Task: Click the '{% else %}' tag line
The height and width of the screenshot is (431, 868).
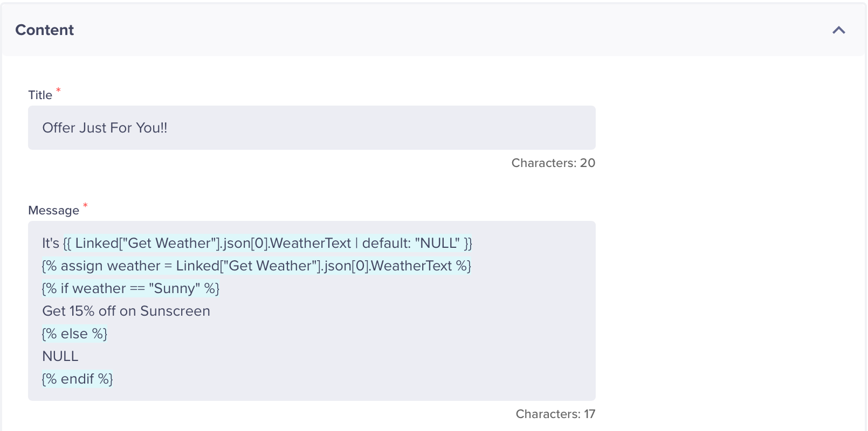Action: (x=75, y=334)
